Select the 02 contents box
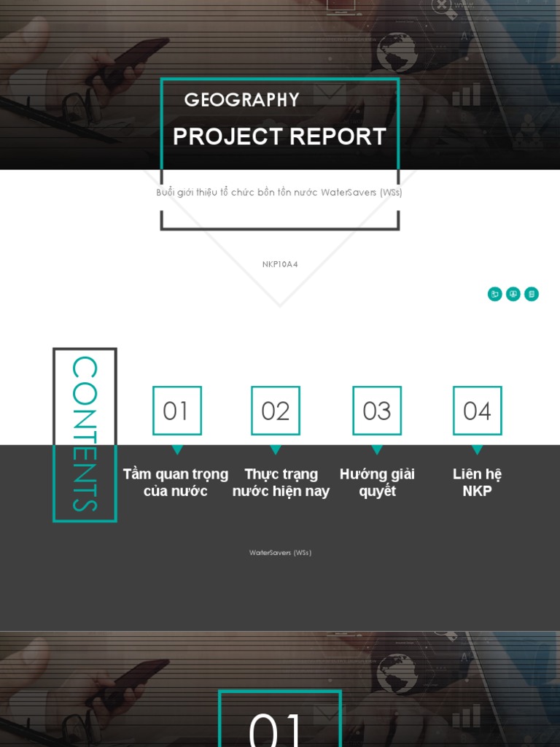 tap(276, 411)
